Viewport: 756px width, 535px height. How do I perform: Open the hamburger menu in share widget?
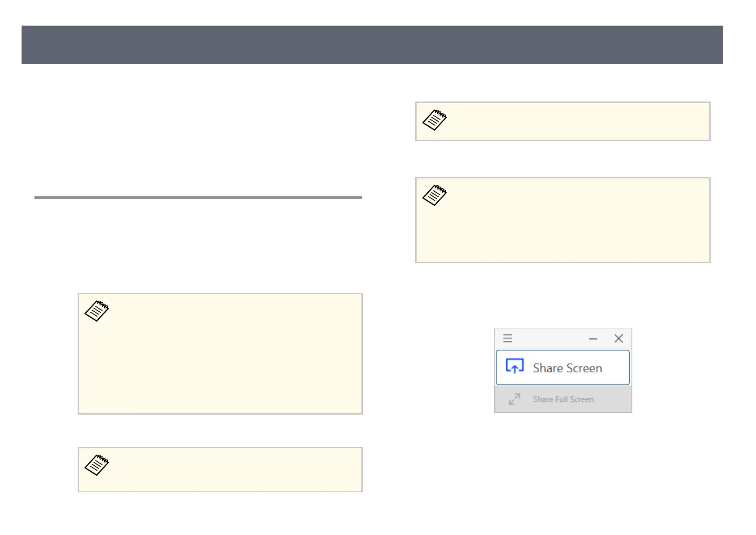(x=508, y=338)
